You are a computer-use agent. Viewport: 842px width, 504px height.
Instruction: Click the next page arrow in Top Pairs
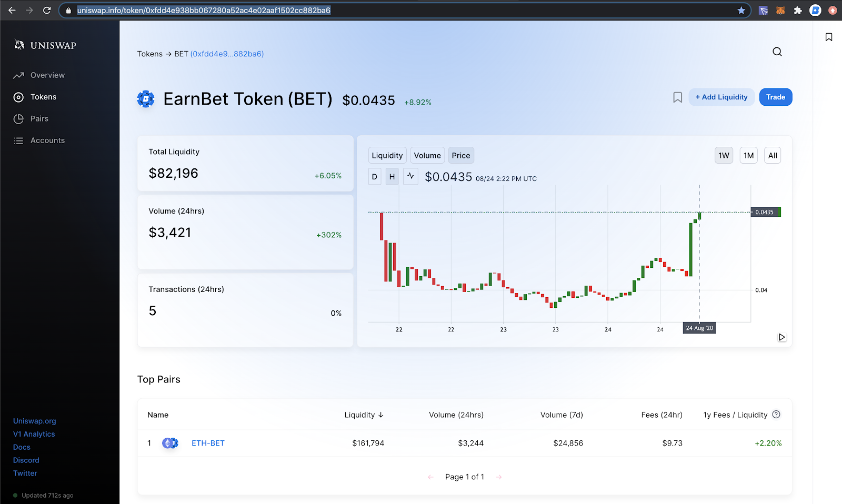pyautogui.click(x=499, y=477)
